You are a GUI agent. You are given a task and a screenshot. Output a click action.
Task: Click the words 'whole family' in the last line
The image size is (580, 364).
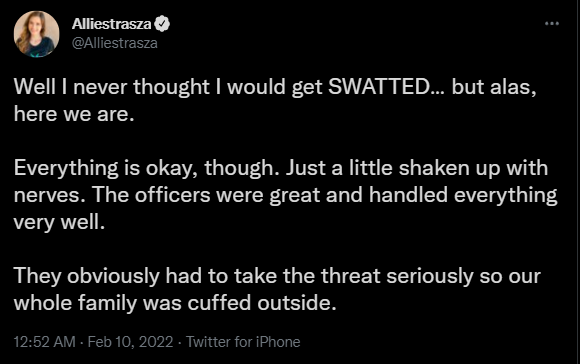[75, 304]
